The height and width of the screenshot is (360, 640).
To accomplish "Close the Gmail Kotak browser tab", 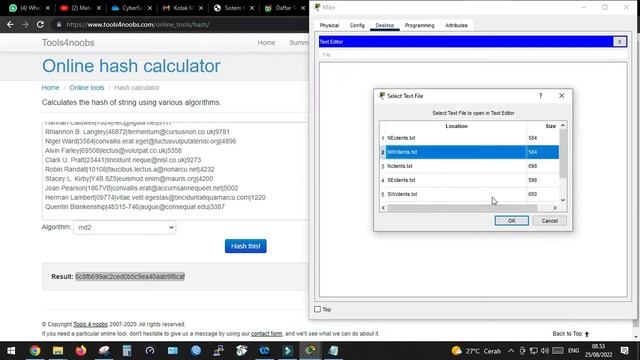I will pyautogui.click(x=200, y=8).
